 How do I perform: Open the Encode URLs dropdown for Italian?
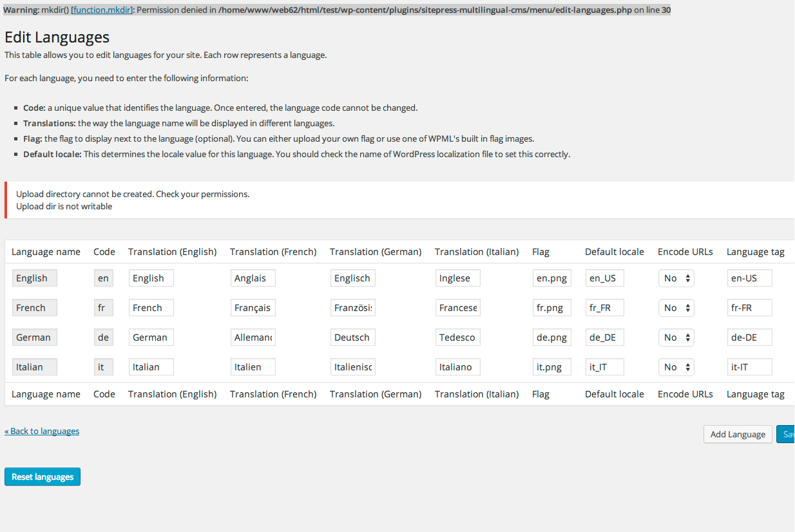click(676, 366)
